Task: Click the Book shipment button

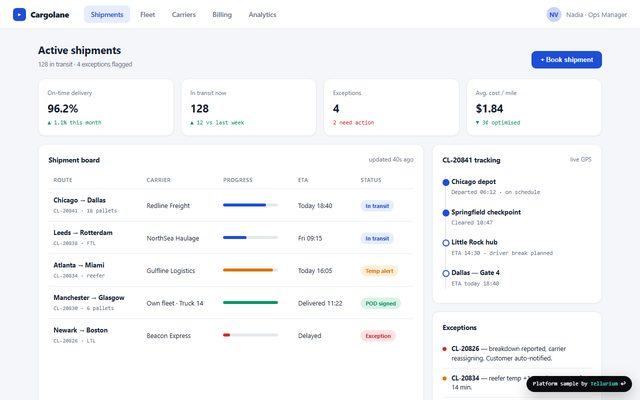Action: pyautogui.click(x=566, y=60)
